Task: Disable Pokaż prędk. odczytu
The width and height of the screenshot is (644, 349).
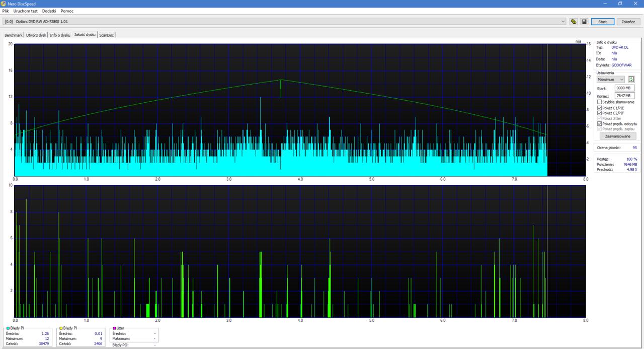Action: 599,124
